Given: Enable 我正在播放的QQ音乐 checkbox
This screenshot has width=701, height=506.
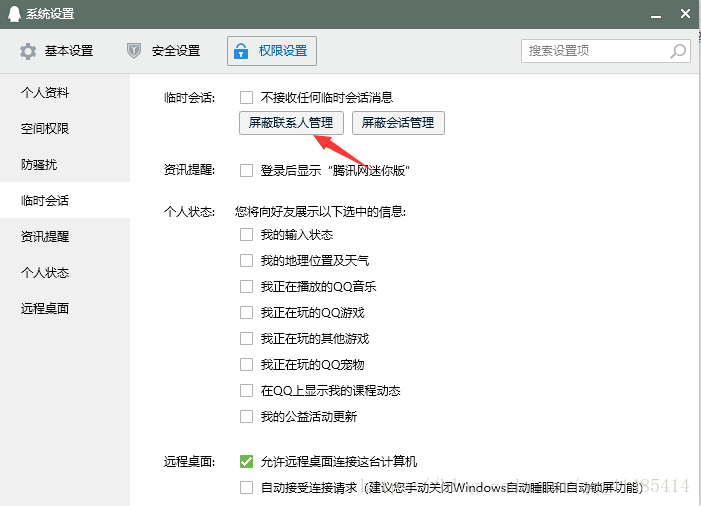Looking at the screenshot, I should 246,286.
